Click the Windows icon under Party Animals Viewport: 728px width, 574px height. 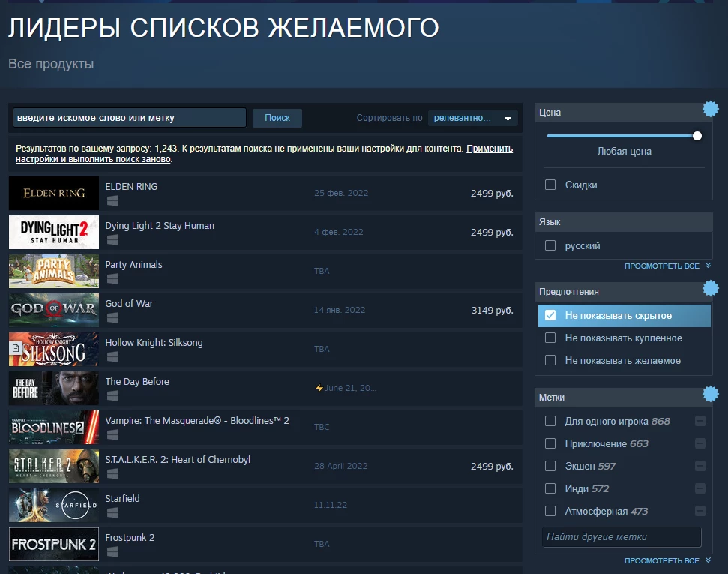pyautogui.click(x=112, y=279)
